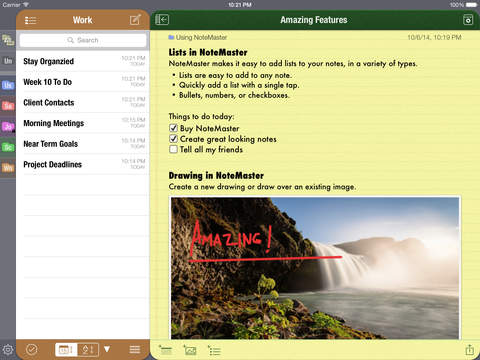Select the gray Un folder in sidebar

[8, 61]
